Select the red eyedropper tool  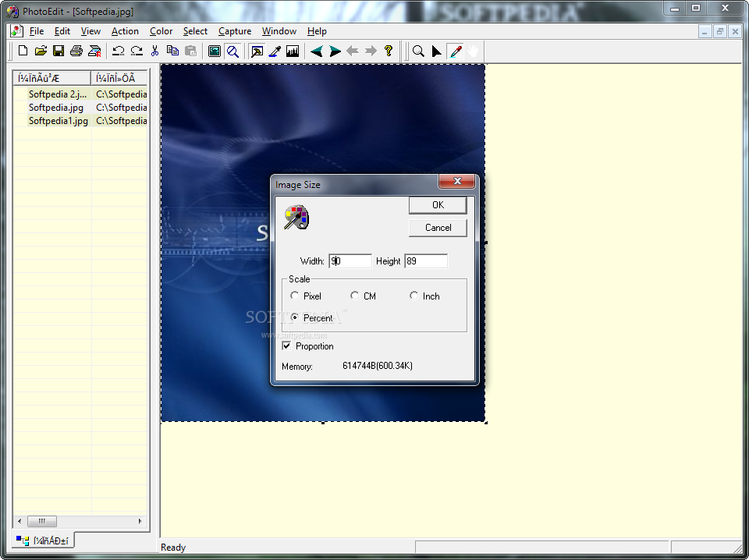point(456,51)
